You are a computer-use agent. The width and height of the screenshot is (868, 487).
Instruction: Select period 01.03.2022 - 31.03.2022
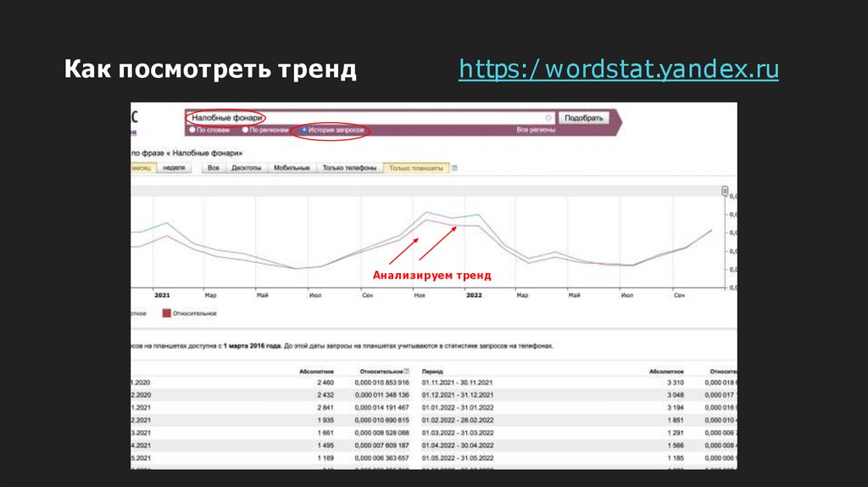pos(457,434)
